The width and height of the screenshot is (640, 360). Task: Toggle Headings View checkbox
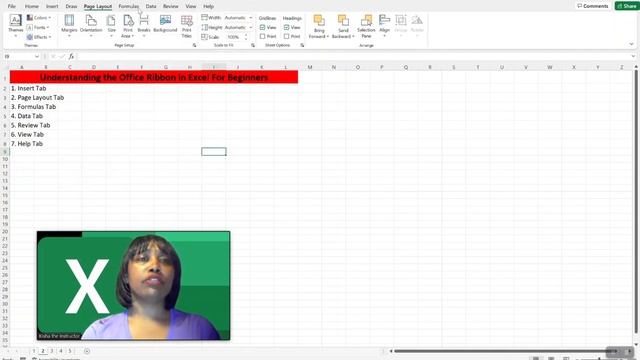(x=287, y=27)
